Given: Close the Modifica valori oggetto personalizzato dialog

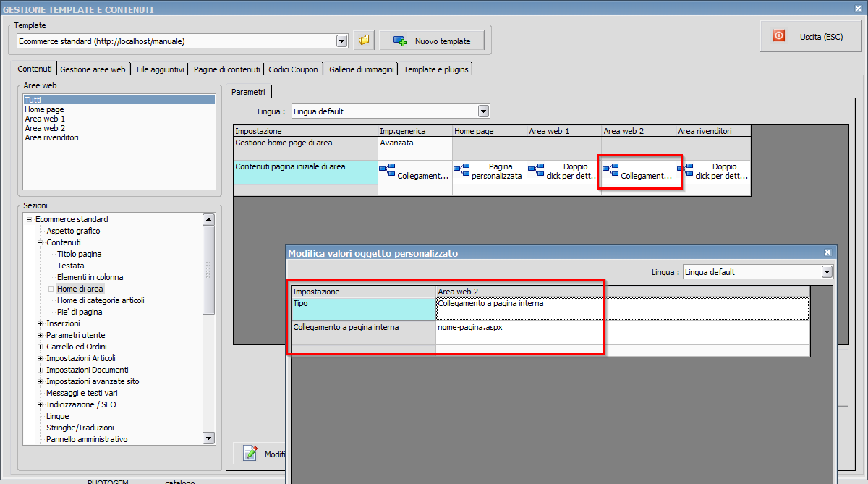Looking at the screenshot, I should pos(827,252).
